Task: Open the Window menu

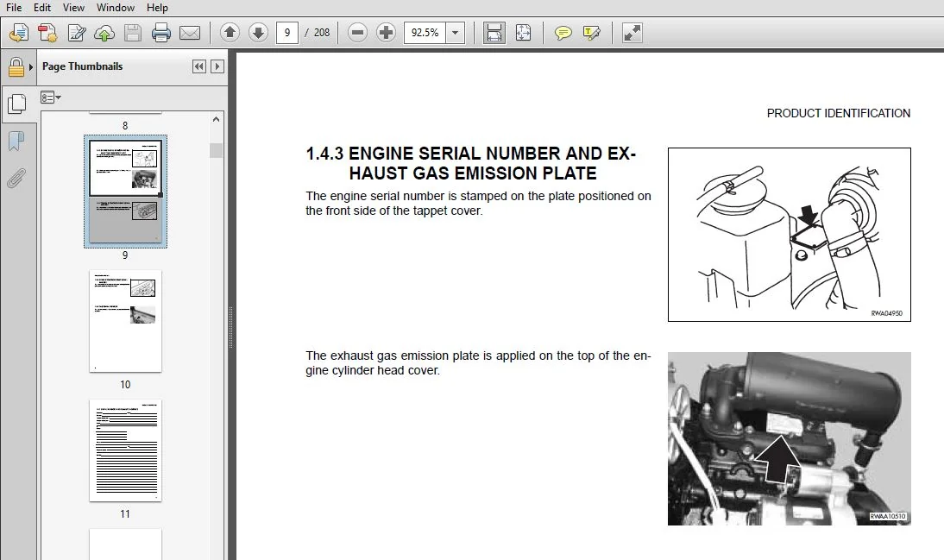Action: tap(116, 7)
